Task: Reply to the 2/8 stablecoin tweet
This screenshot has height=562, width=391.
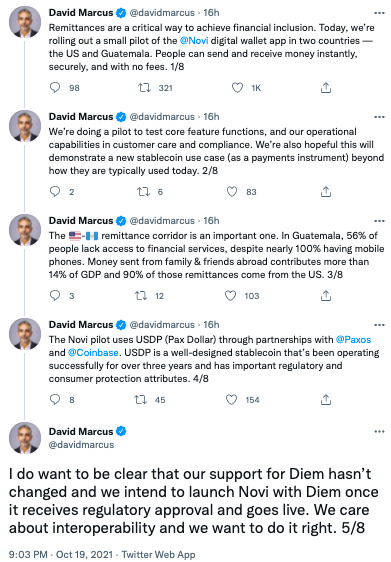Action: 55,191
